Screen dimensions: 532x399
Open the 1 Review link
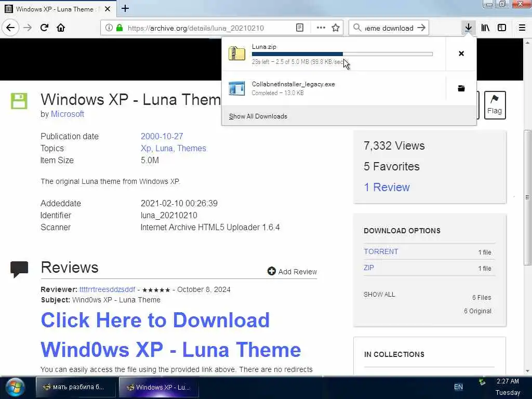pos(387,187)
